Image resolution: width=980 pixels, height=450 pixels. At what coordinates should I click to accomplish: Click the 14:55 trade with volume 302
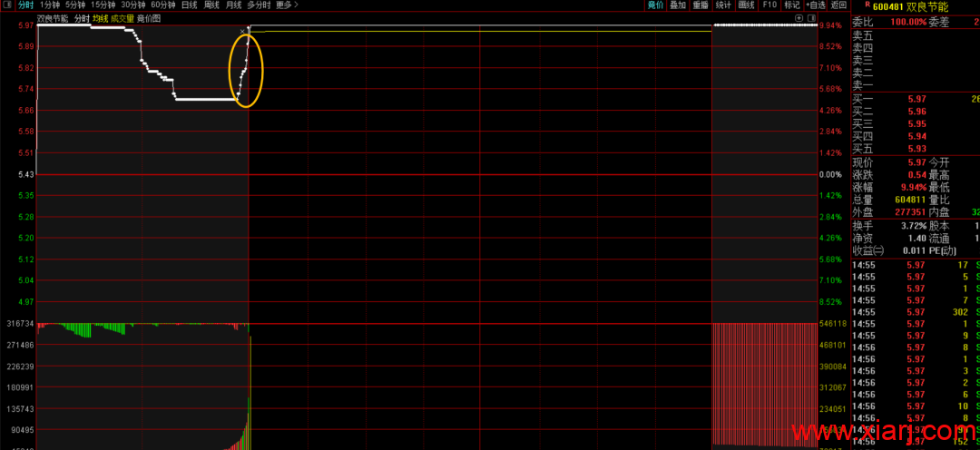tap(916, 312)
